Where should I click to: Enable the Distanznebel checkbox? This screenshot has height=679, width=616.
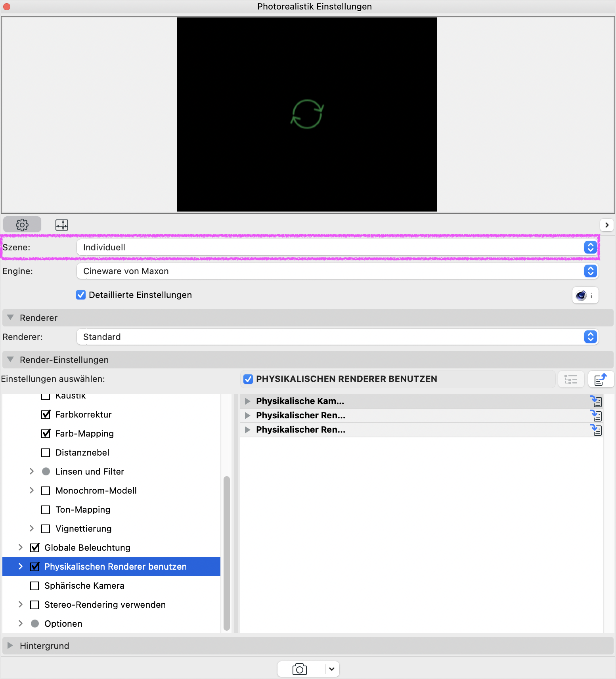[46, 452]
